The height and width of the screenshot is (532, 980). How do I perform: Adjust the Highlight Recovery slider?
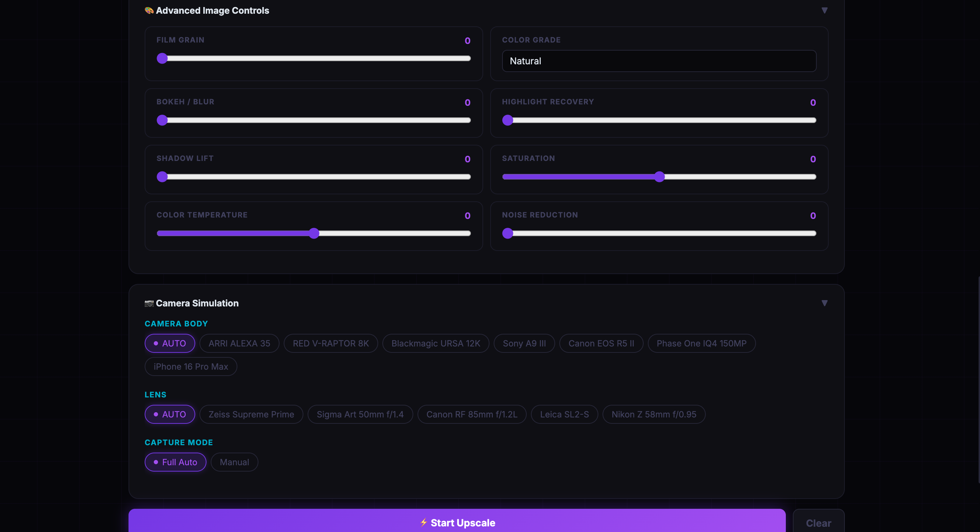tap(659, 120)
